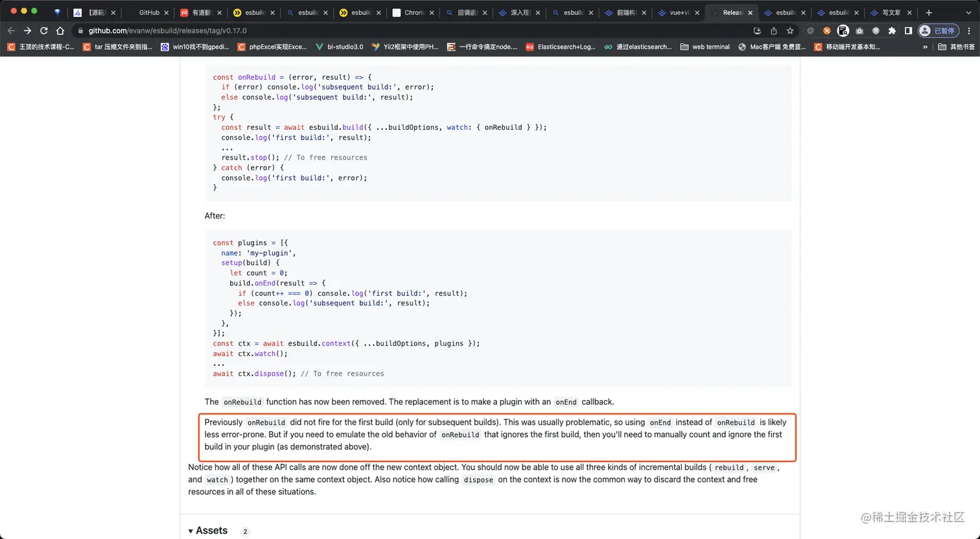
Task: Open the 其他书签 bookmarks folder
Action: [x=956, y=47]
